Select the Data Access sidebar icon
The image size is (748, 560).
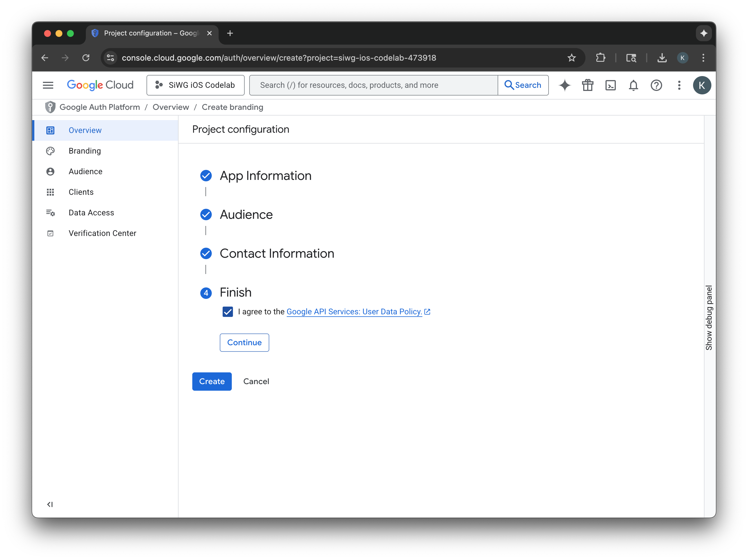point(50,213)
